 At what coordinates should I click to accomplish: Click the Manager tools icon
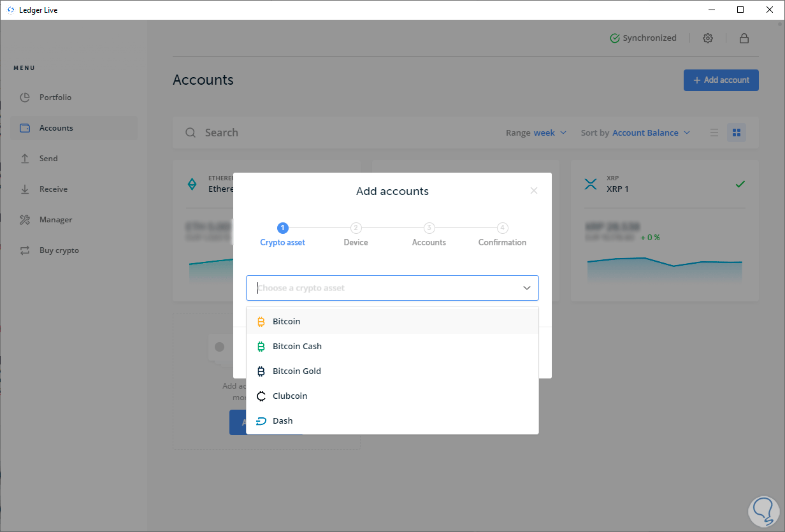pos(25,220)
